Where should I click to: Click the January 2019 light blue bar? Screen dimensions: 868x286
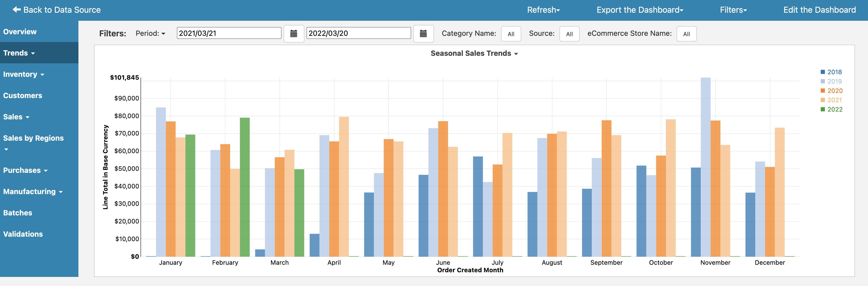click(161, 182)
